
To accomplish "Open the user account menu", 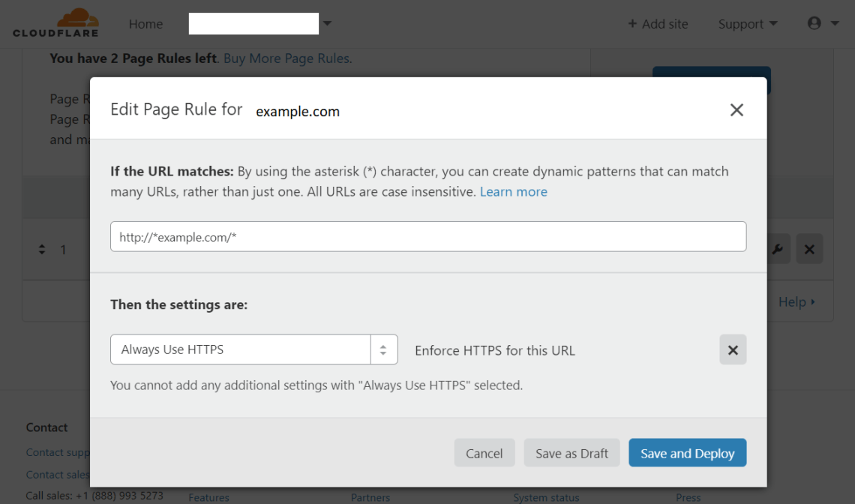I will (x=823, y=24).
